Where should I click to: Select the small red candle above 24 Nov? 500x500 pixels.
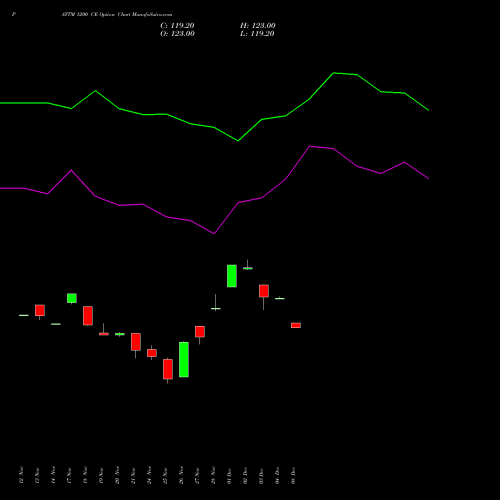pyautogui.click(x=152, y=353)
